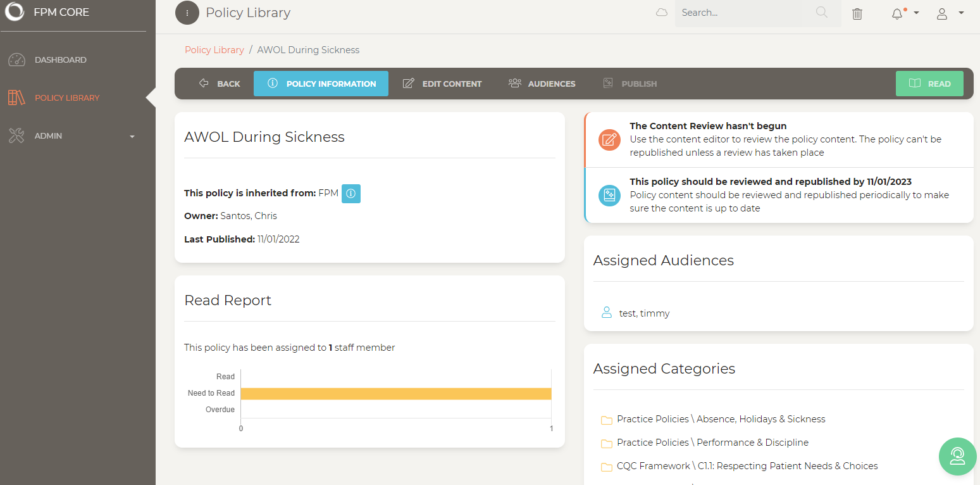Click the Read Report heading

(x=228, y=301)
